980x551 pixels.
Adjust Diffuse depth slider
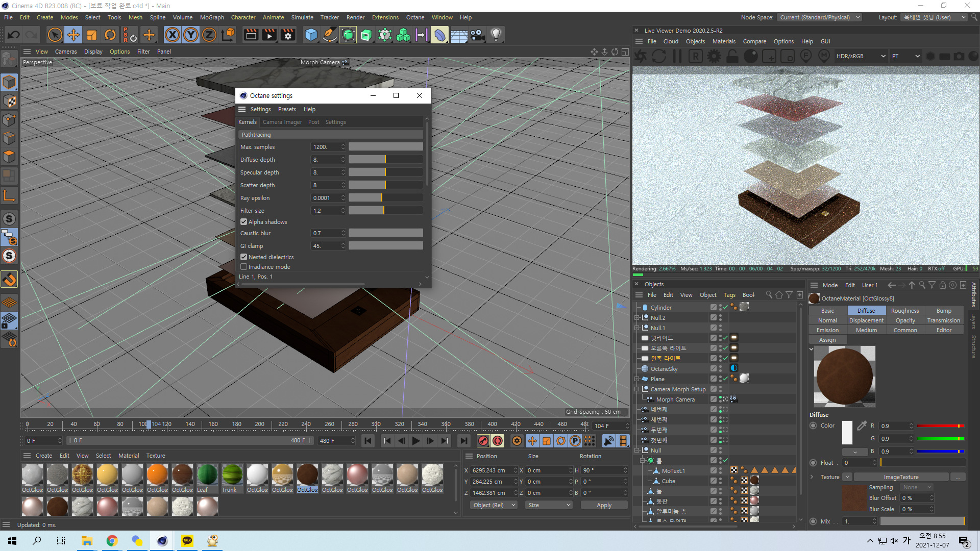(x=385, y=160)
